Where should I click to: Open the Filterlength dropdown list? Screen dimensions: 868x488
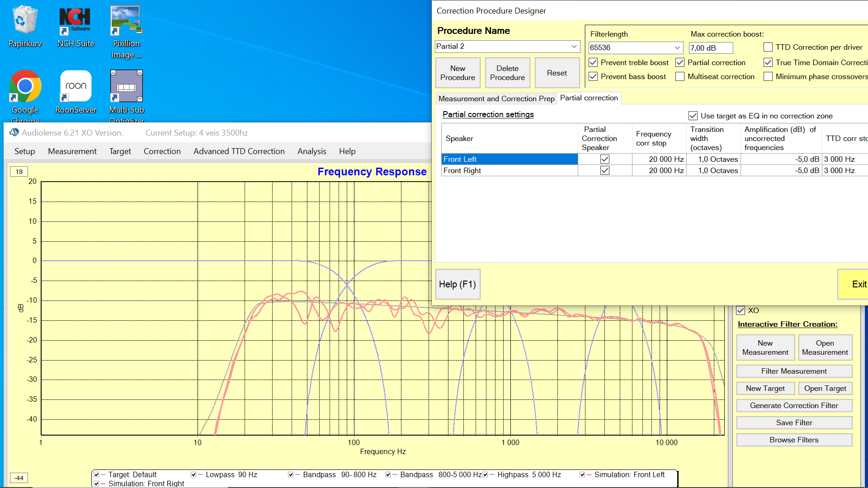pyautogui.click(x=677, y=47)
